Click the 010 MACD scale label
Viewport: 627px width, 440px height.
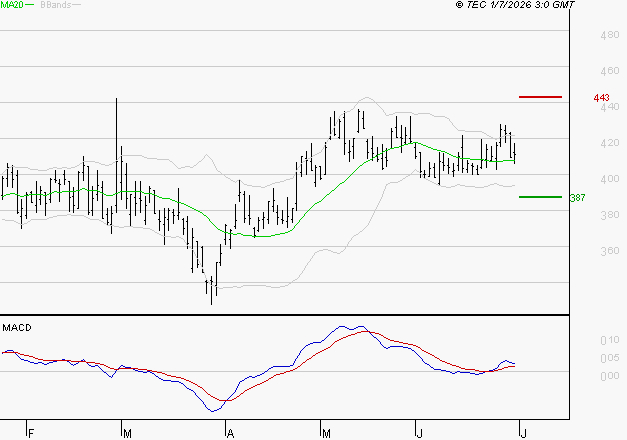tap(610, 340)
